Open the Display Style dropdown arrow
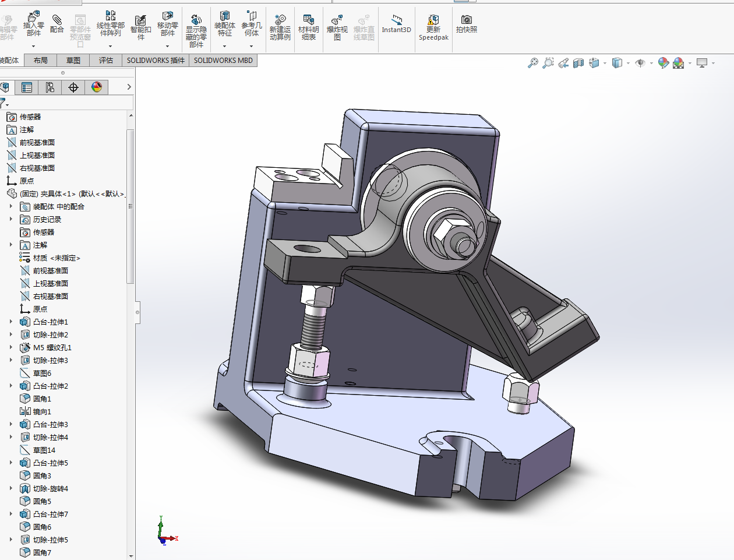The height and width of the screenshot is (560, 734). click(628, 63)
